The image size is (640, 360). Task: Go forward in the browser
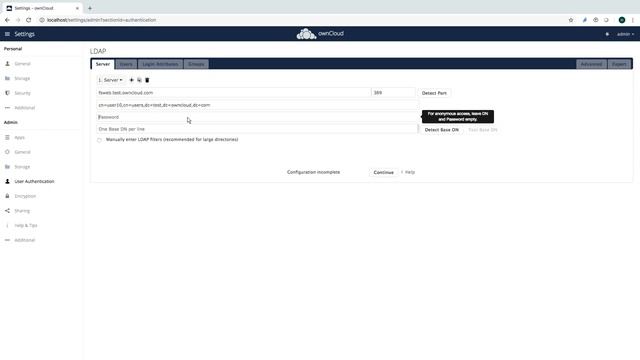coord(18,20)
